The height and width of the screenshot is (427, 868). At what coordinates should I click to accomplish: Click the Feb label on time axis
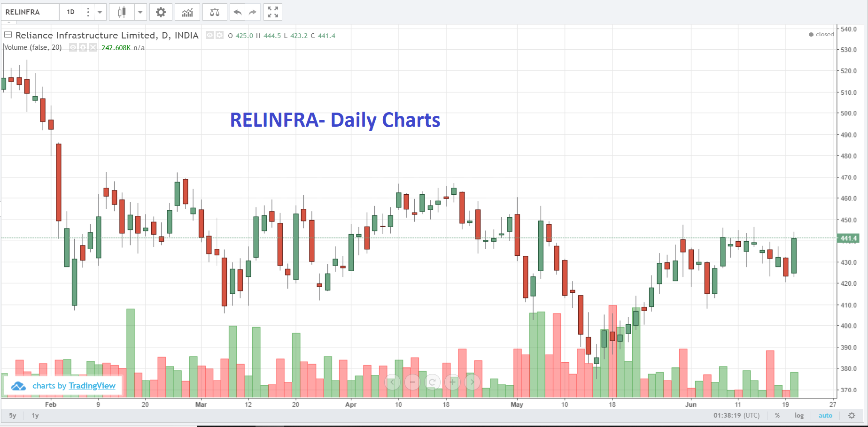tap(51, 404)
